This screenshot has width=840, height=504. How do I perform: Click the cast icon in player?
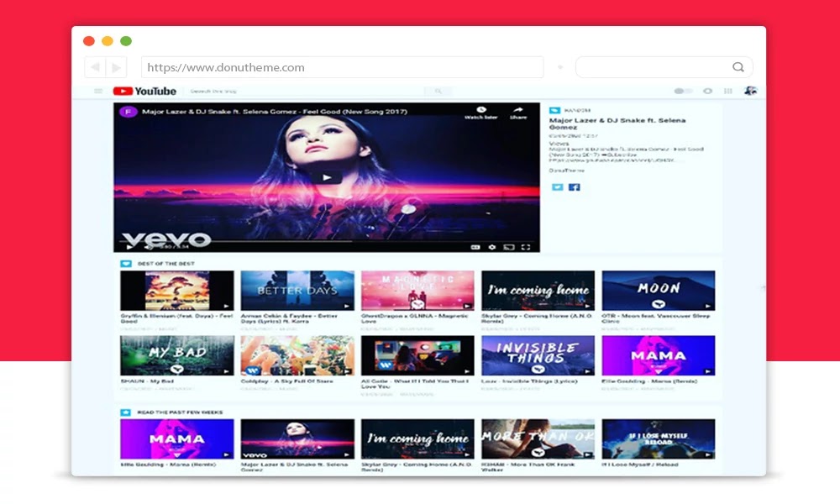pyautogui.click(x=509, y=247)
